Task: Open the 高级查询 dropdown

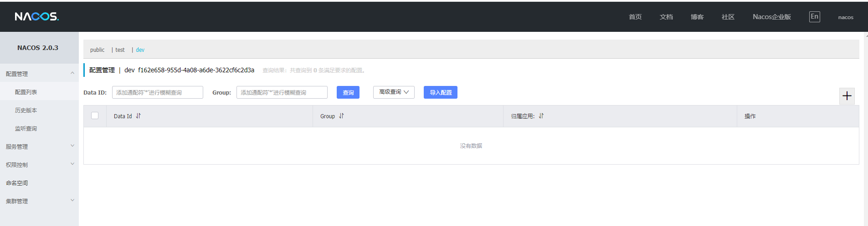Action: click(x=394, y=92)
